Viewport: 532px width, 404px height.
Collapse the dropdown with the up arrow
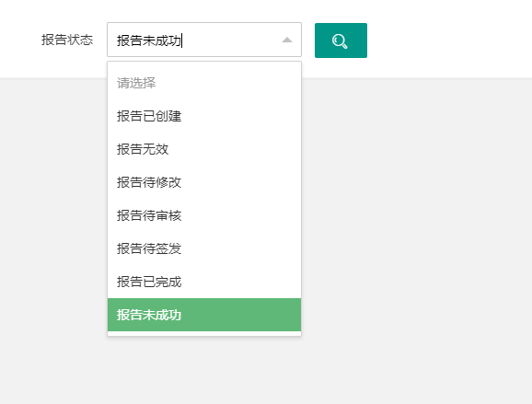(x=287, y=40)
